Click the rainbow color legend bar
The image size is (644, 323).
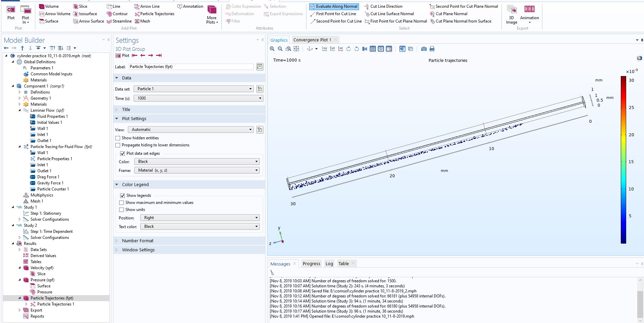coord(623,159)
